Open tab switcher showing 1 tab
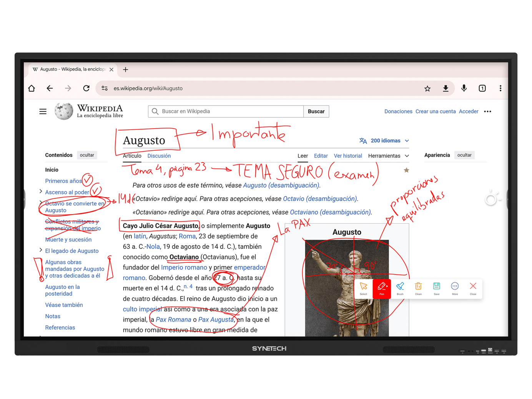Viewport: 532px width, 399px height. tap(482, 88)
